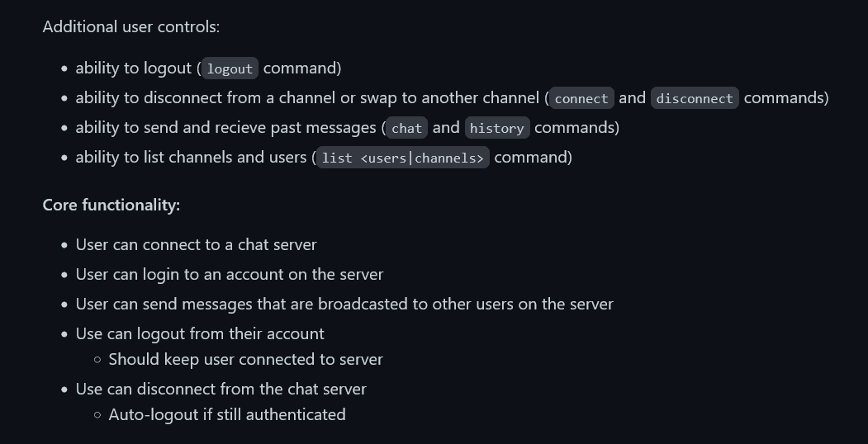Click "Use can logout from their account"
Image resolution: width=868 pixels, height=444 pixels.
pos(199,333)
